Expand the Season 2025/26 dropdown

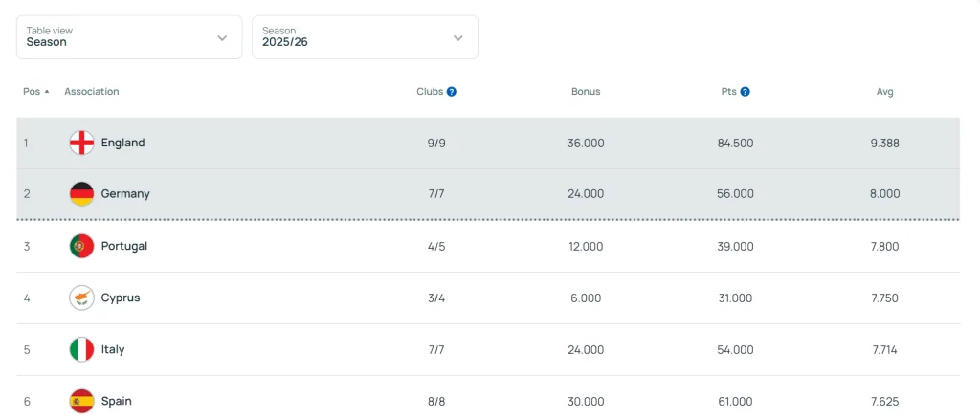(365, 37)
